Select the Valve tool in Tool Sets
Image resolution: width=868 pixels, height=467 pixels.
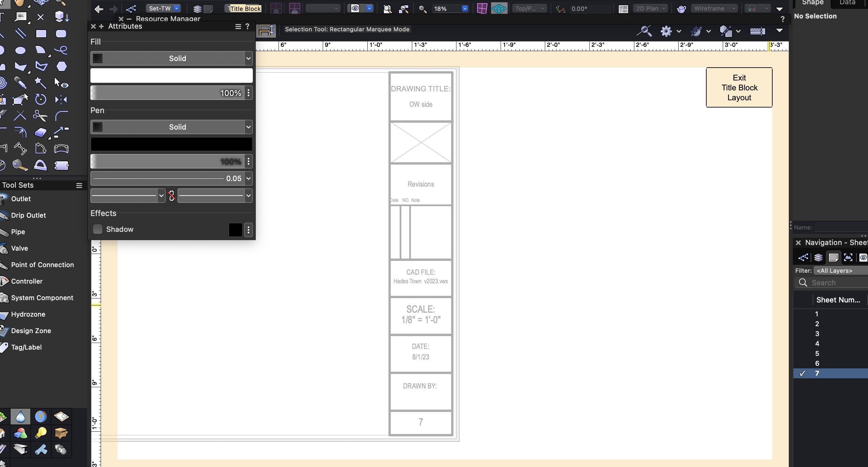pos(19,248)
